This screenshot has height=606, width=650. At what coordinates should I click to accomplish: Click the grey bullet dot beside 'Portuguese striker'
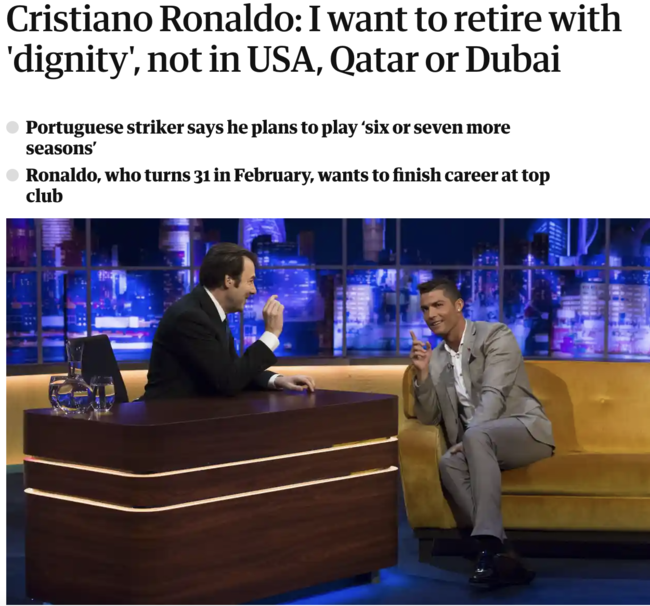click(x=12, y=127)
